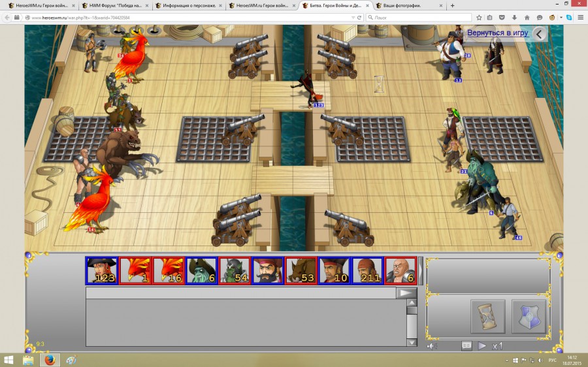
Task: Switch to 'HWM Форум: Победа на...' tab
Action: click(x=115, y=6)
